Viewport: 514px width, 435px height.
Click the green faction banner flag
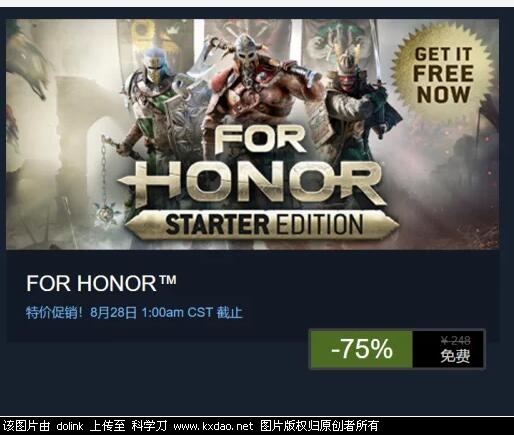click(x=337, y=40)
